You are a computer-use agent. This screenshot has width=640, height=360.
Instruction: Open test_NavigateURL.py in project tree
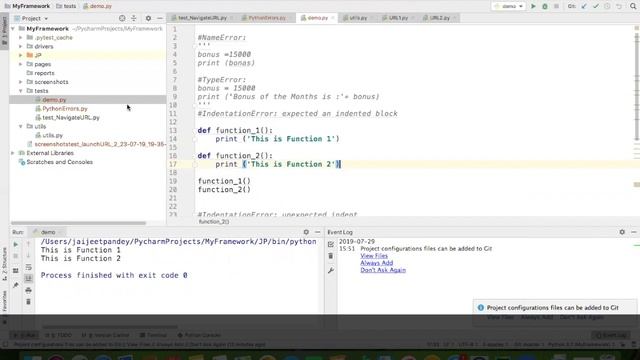(x=71, y=118)
